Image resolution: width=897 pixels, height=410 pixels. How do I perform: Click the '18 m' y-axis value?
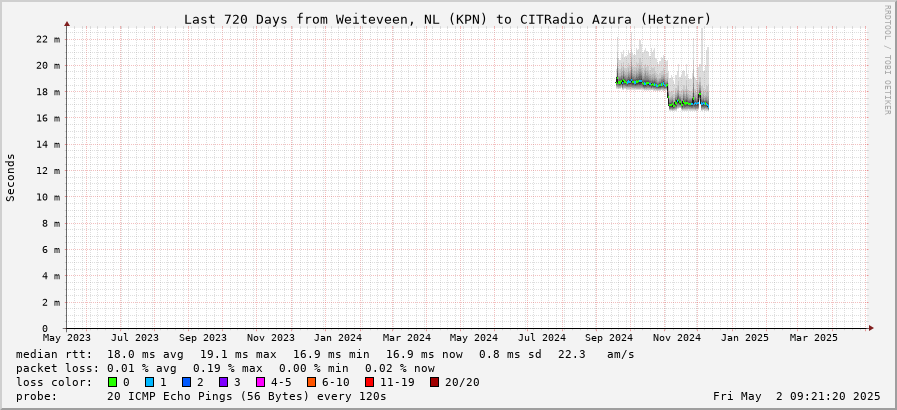coord(48,91)
